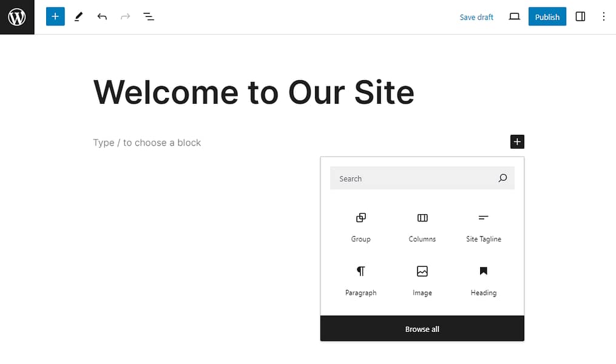
Task: Open the Options menu via three dots
Action: coord(604,16)
